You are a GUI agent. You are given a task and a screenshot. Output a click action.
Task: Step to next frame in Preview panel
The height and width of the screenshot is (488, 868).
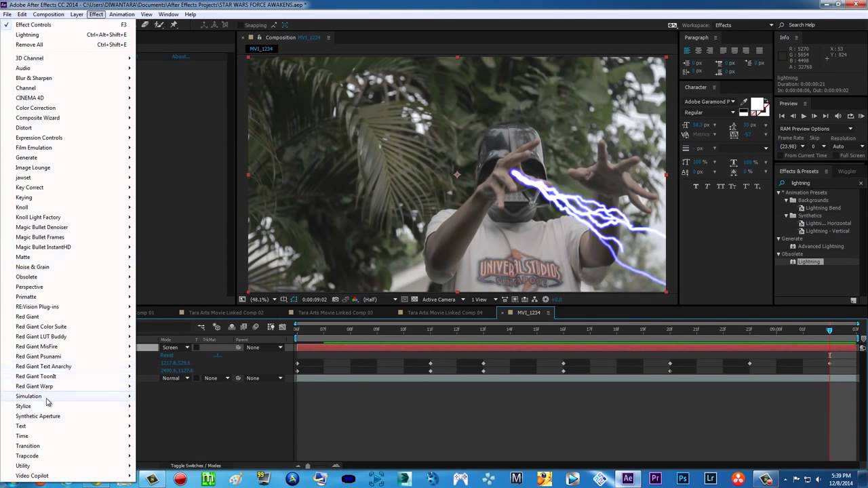tap(814, 116)
